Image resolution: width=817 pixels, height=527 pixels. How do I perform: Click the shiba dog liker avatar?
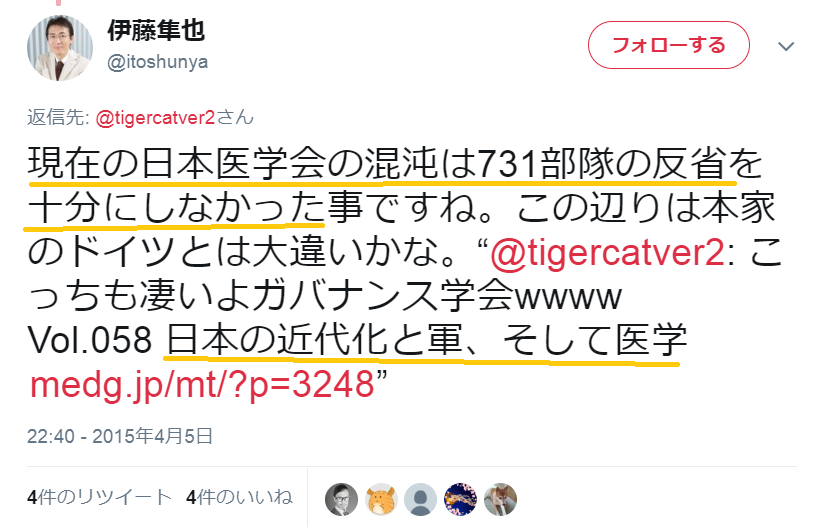point(500,499)
